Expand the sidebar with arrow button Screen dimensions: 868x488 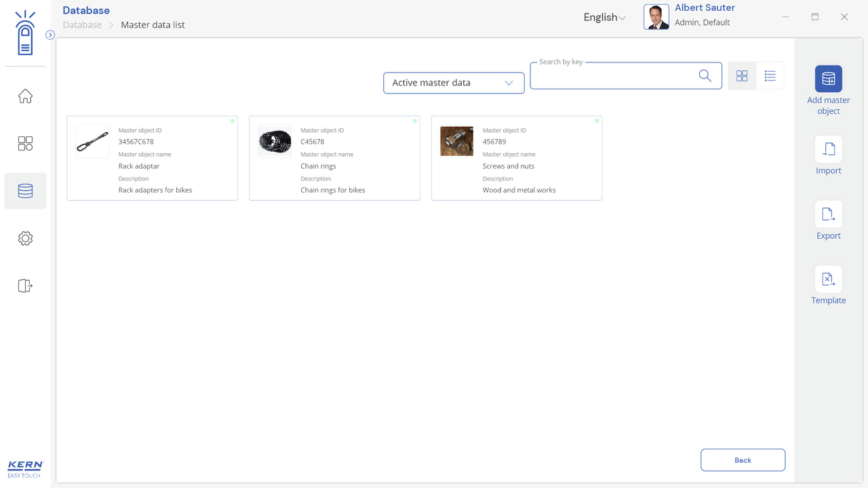(50, 35)
